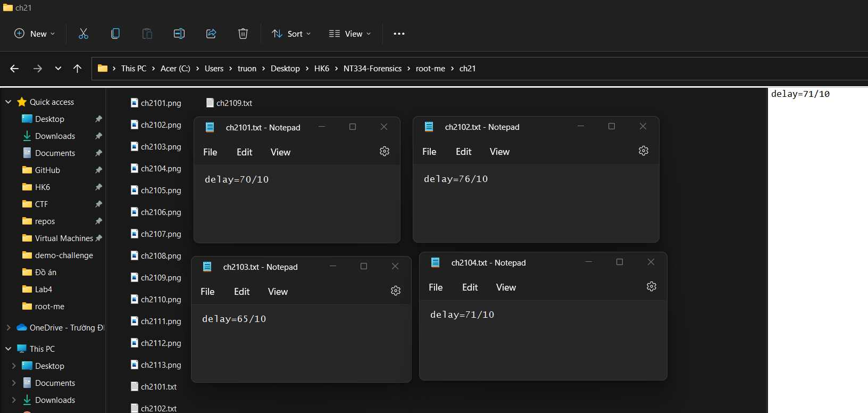Click Notepad app icon in ch2101.txt title bar
This screenshot has width=868, height=413.
[x=210, y=127]
